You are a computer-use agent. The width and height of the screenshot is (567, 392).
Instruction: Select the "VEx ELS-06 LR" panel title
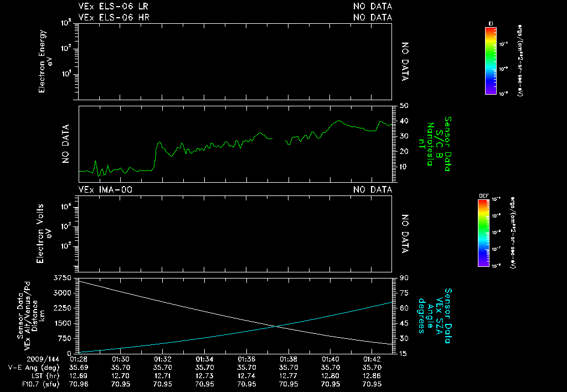pyautogui.click(x=113, y=7)
